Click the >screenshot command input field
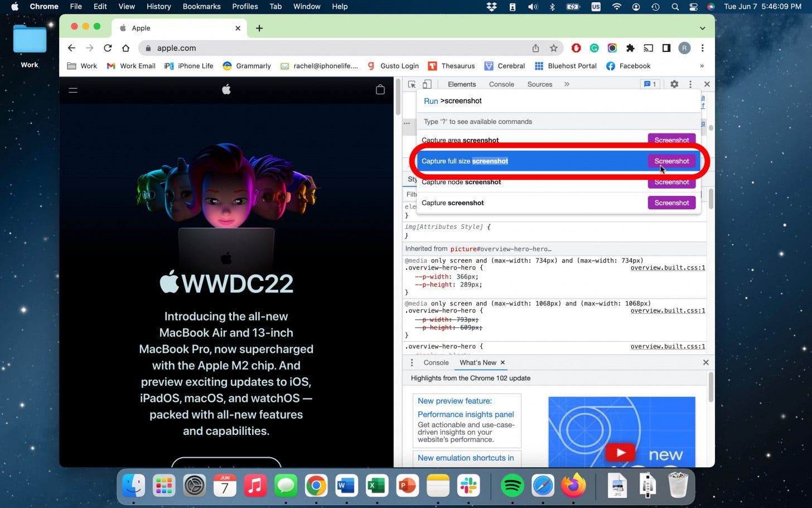This screenshot has height=508, width=812. point(558,101)
